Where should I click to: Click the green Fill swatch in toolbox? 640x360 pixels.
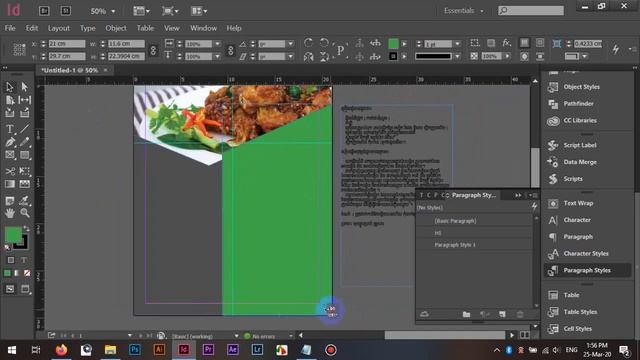13,235
